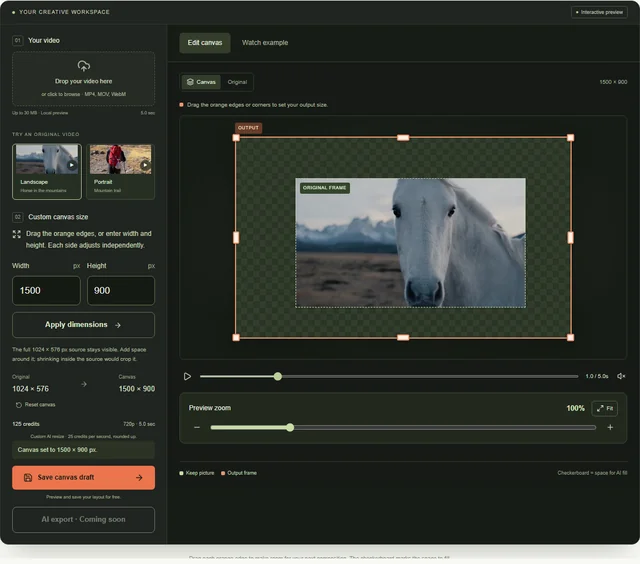The height and width of the screenshot is (564, 640).
Task: Click the Fit zoom button
Action: coord(604,409)
